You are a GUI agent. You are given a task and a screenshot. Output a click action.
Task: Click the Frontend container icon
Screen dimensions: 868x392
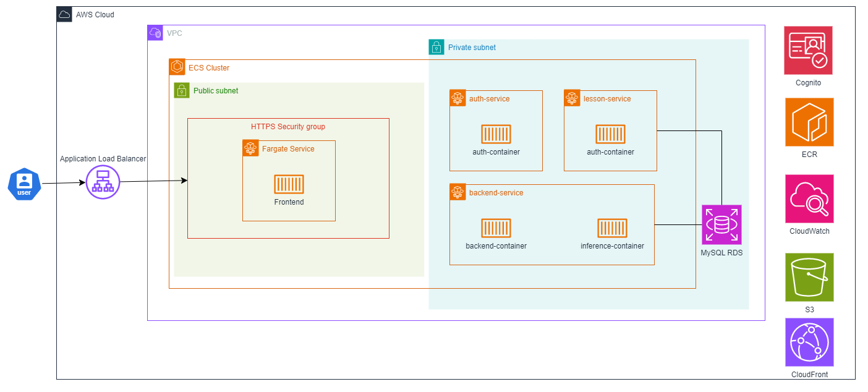289,184
